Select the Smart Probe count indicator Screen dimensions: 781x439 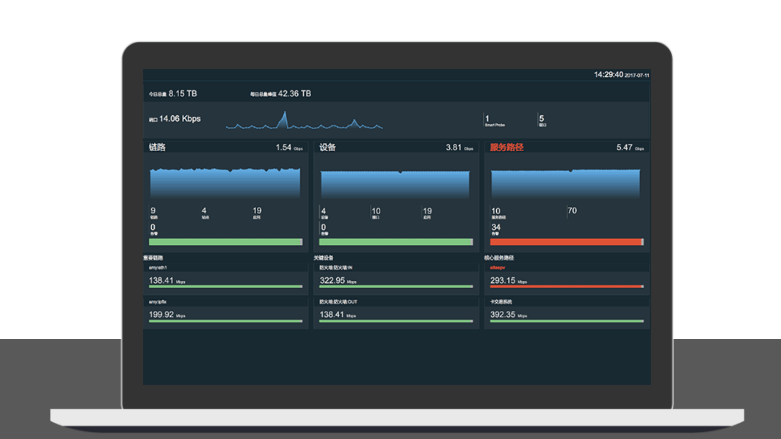point(489,120)
